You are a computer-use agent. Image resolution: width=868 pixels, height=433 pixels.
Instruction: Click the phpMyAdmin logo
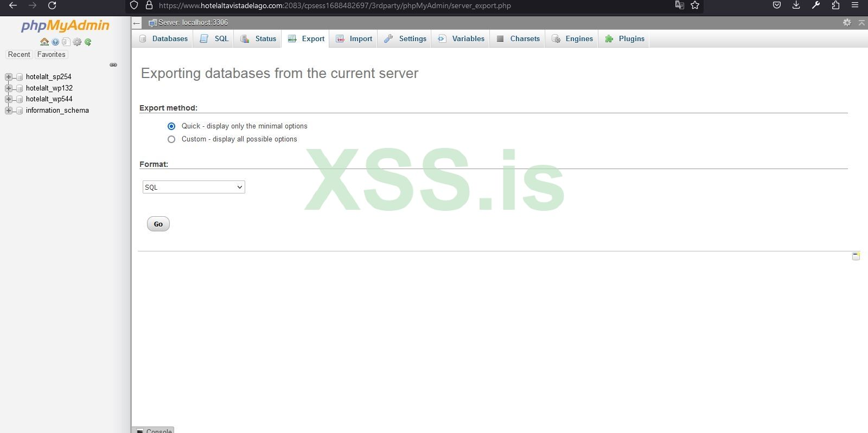click(65, 25)
